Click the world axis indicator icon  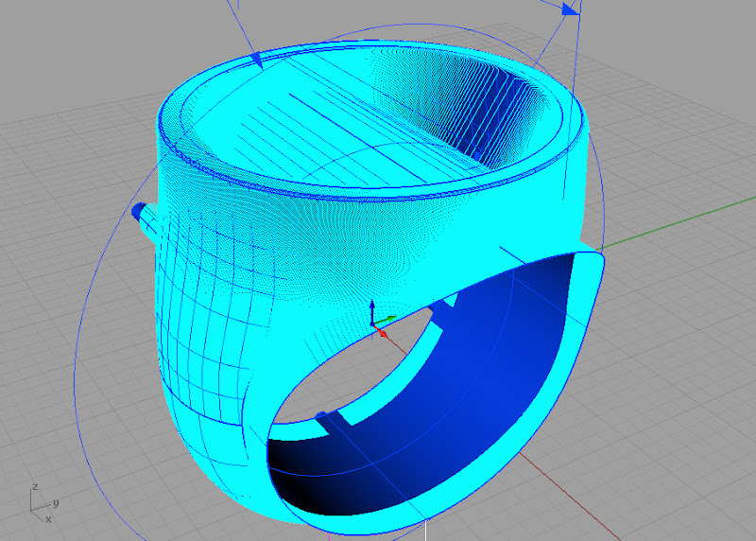click(43, 504)
